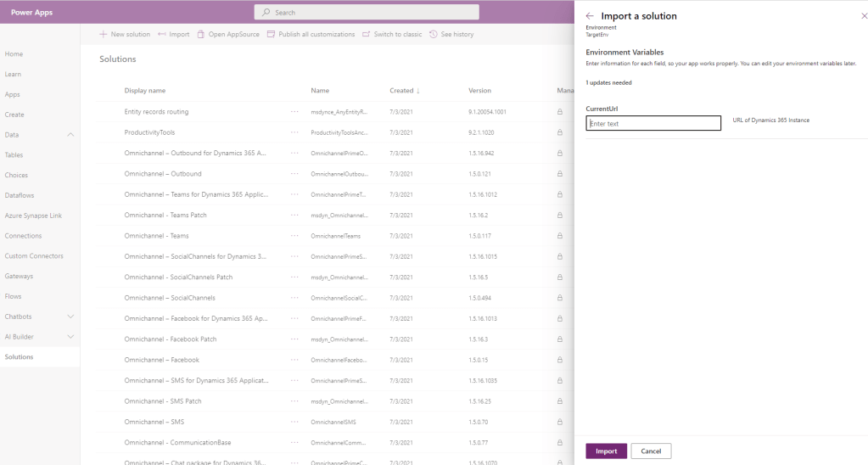
Task: Expand the Chatbots sidebar section
Action: (70, 317)
